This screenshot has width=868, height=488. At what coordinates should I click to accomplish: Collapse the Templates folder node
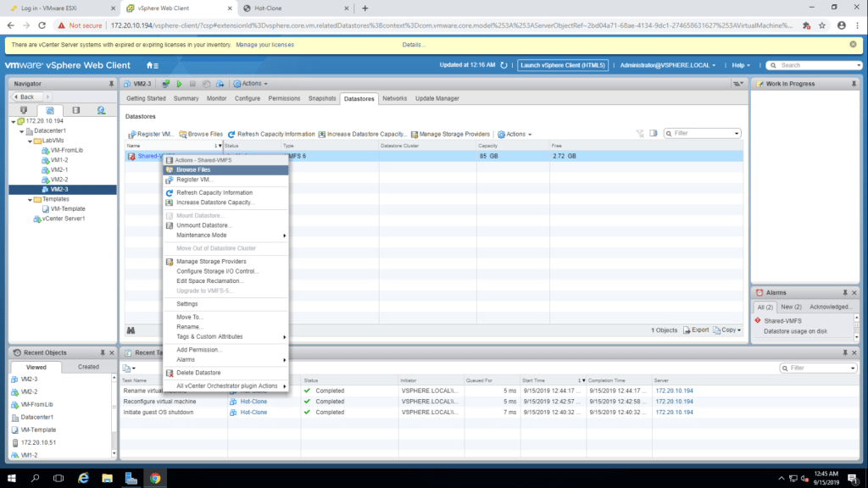click(x=31, y=199)
